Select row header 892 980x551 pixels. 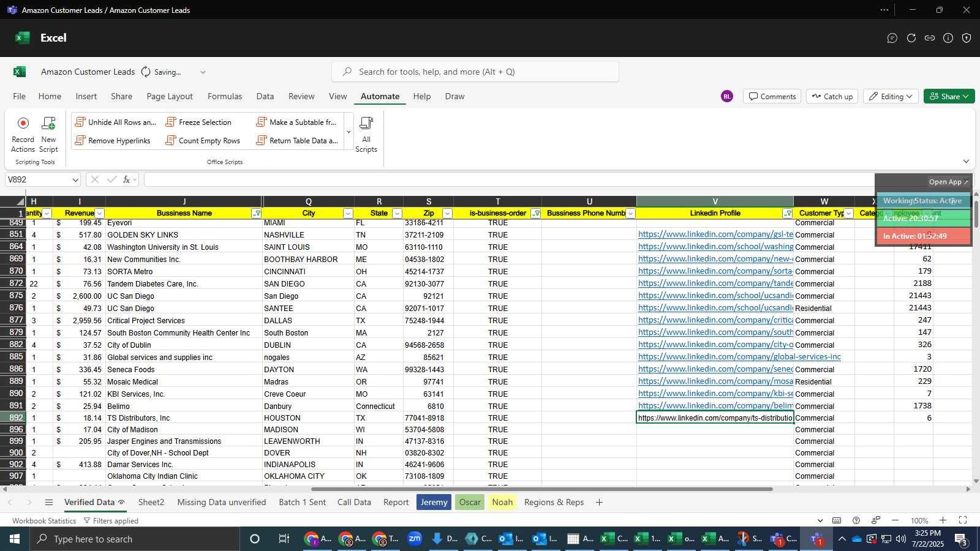[x=13, y=418]
